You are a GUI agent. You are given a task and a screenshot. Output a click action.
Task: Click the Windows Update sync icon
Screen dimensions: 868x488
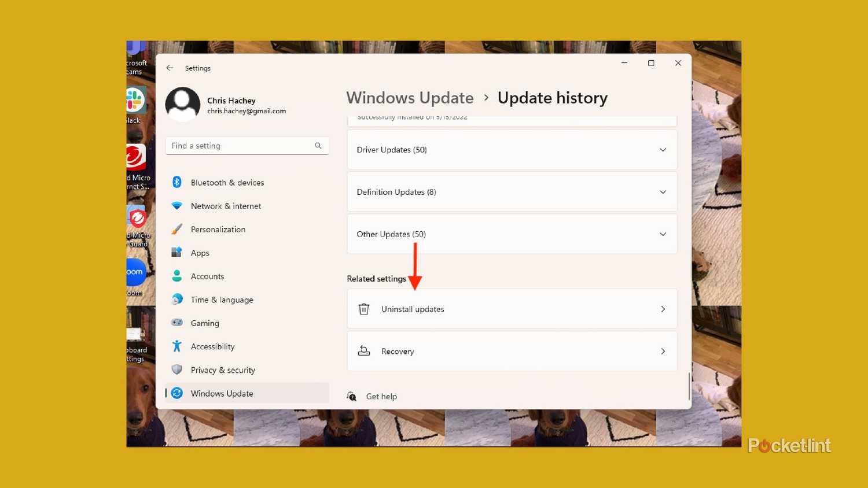point(177,393)
